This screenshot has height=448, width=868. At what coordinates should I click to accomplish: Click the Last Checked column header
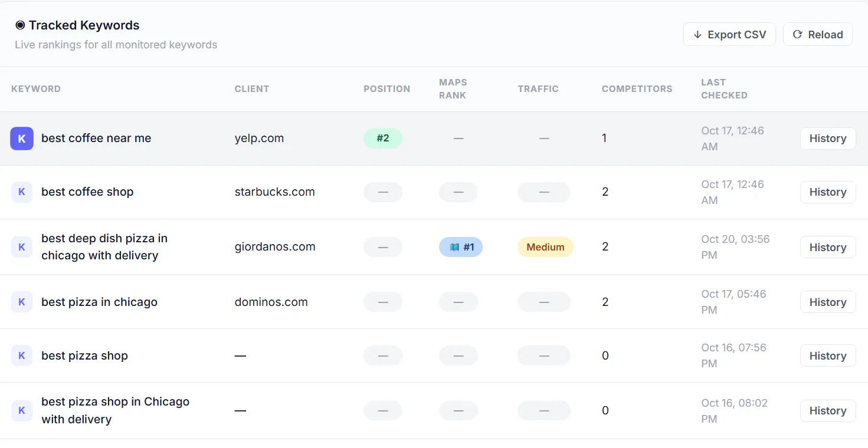click(x=725, y=89)
